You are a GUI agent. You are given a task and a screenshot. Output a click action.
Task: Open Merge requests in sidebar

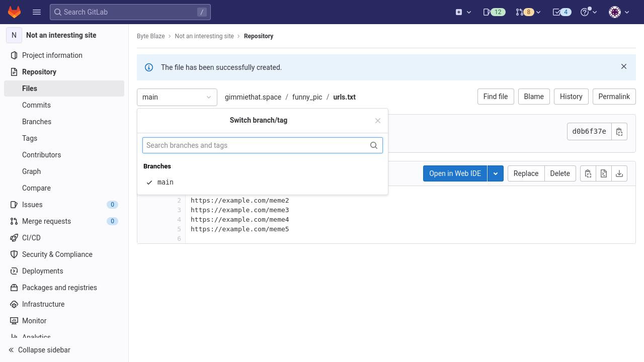click(64, 221)
